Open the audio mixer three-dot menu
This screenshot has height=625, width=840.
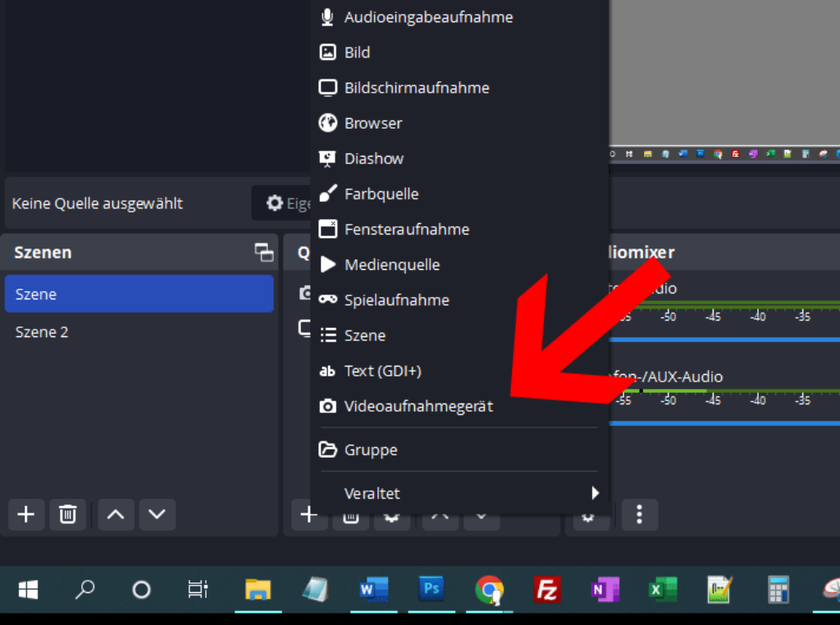(x=640, y=515)
